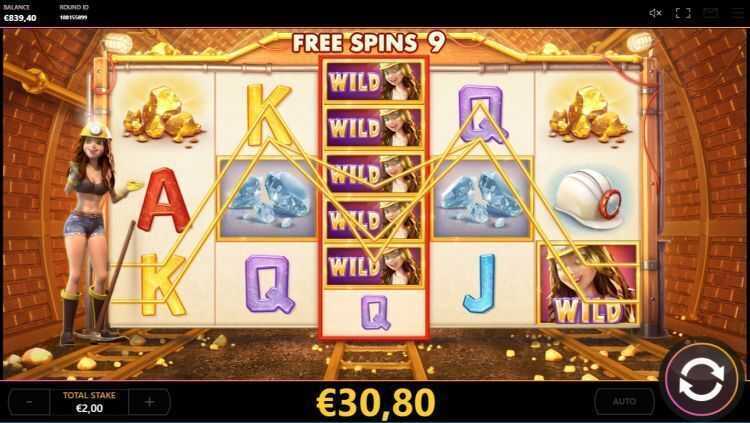Click the white miner helmet symbol
750x423 pixels.
(x=589, y=199)
